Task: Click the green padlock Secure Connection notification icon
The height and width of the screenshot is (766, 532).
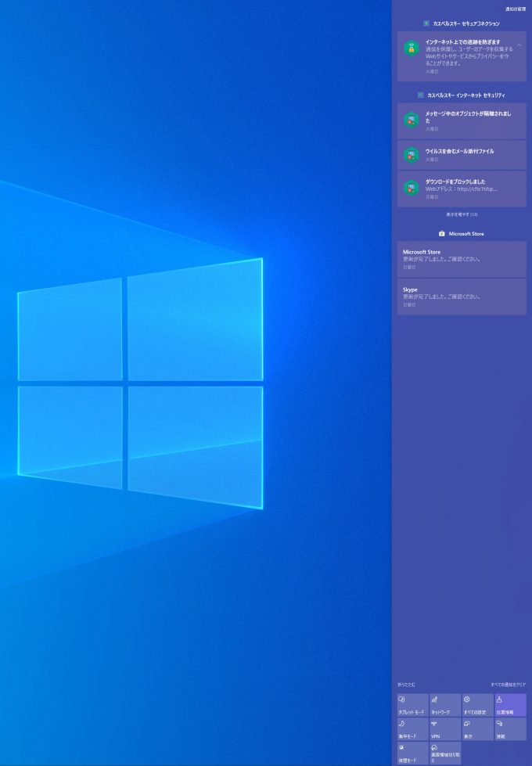Action: pos(412,49)
